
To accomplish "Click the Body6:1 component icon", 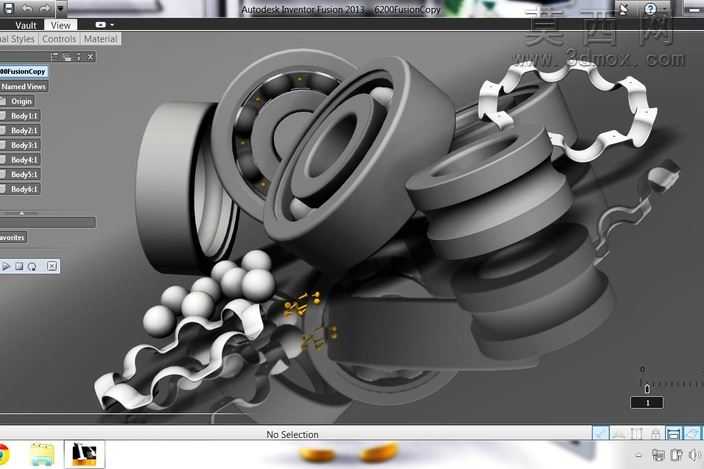I will 2,189.
